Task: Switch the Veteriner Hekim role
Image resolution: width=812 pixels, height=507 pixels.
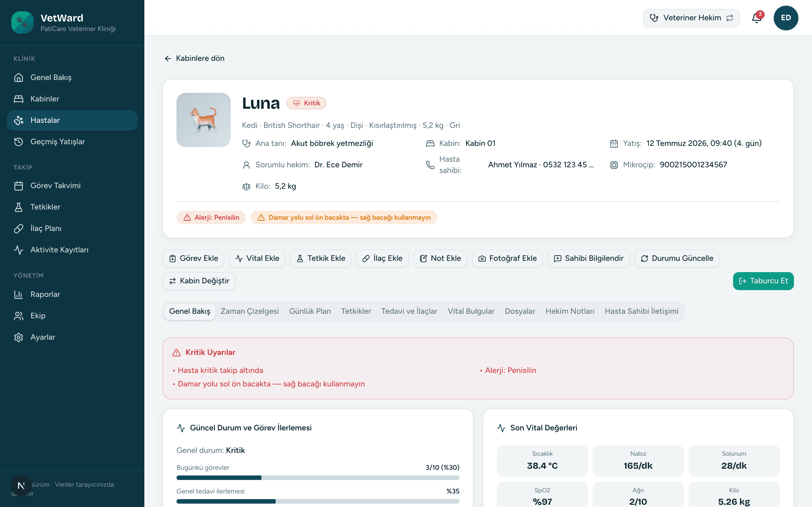Action: click(691, 18)
